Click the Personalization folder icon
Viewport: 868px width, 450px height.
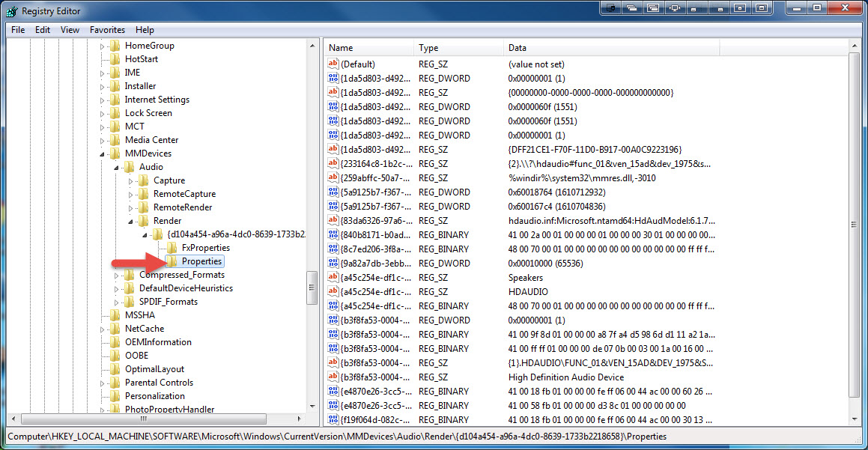(x=115, y=396)
